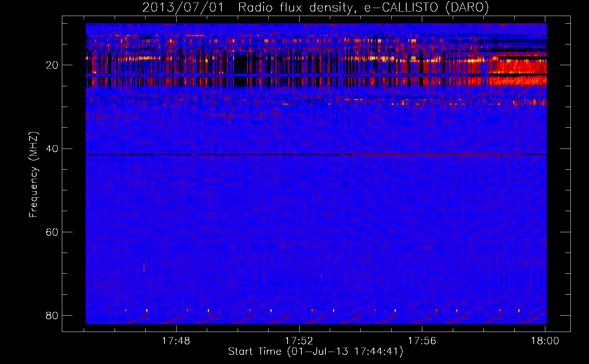Click the 60 frequency tick label
This screenshot has width=589, height=364.
coord(52,232)
